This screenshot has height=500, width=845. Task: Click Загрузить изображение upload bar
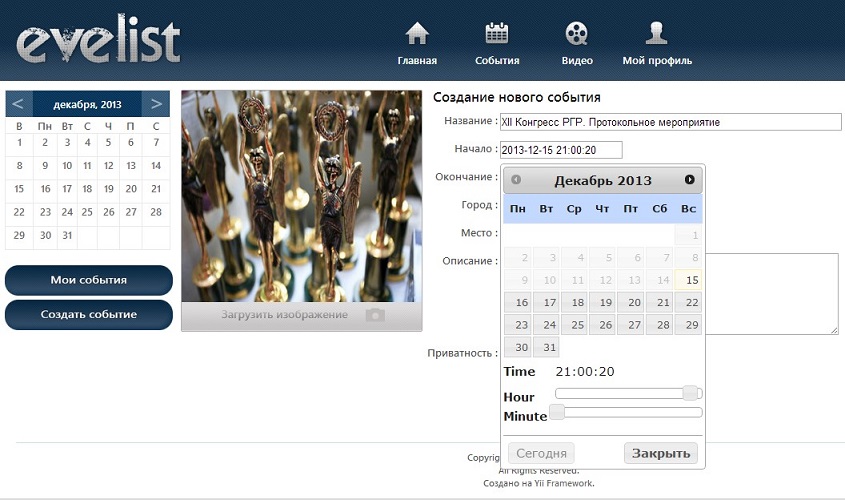302,315
